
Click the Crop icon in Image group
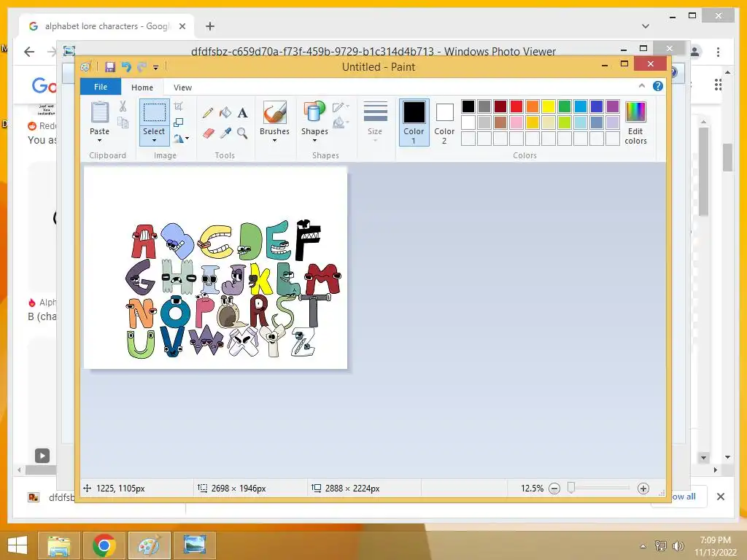pos(179,106)
